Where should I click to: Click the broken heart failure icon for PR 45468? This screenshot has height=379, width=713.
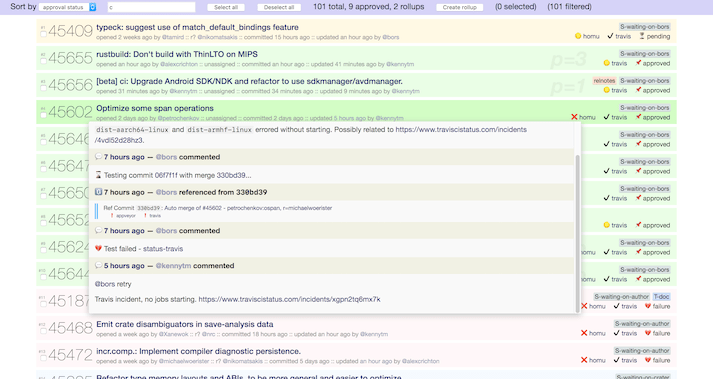point(648,333)
